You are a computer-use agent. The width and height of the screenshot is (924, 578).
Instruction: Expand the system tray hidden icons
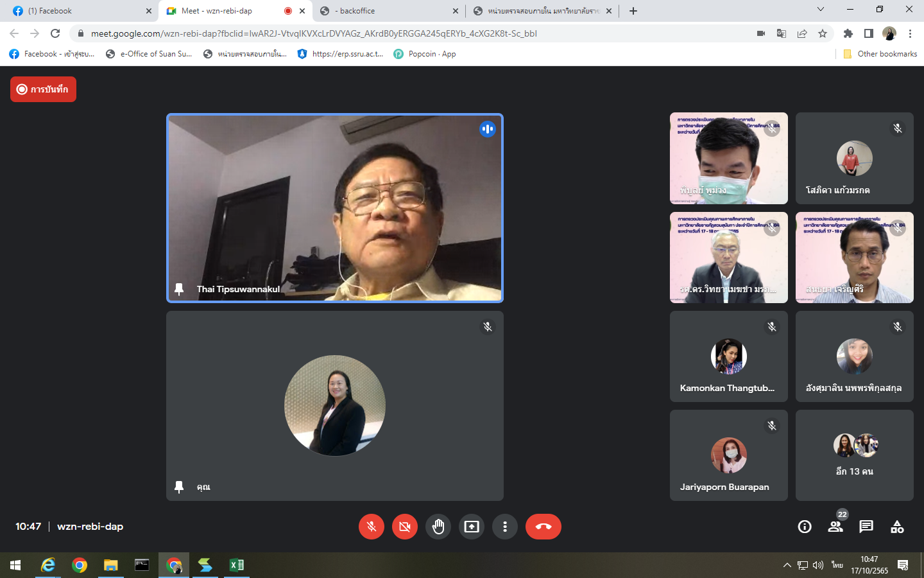coord(787,565)
